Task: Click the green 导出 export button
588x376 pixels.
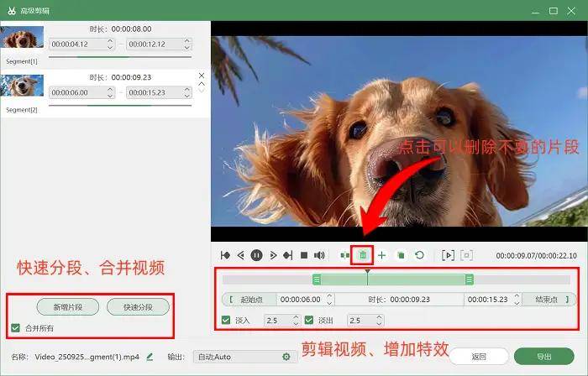Action: (x=543, y=357)
